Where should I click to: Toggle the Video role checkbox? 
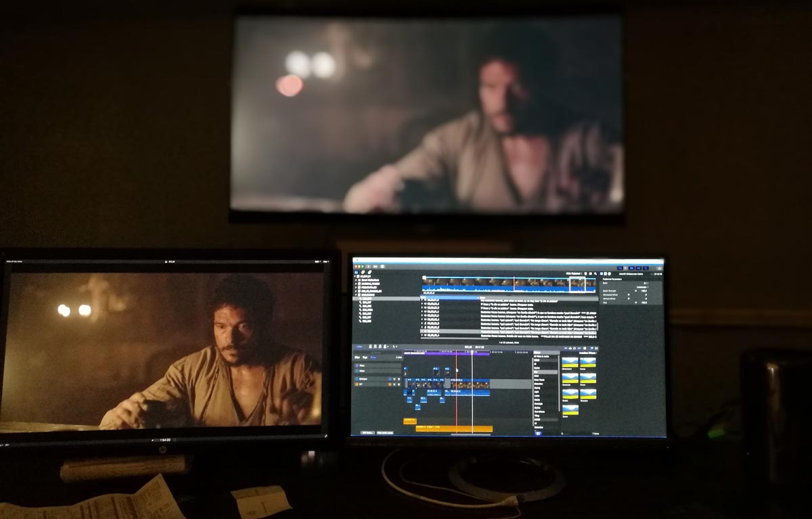pyautogui.click(x=357, y=371)
